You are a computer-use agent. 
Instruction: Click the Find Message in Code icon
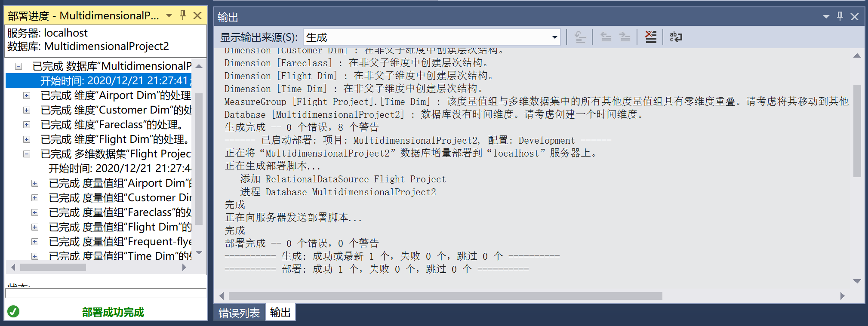click(580, 37)
